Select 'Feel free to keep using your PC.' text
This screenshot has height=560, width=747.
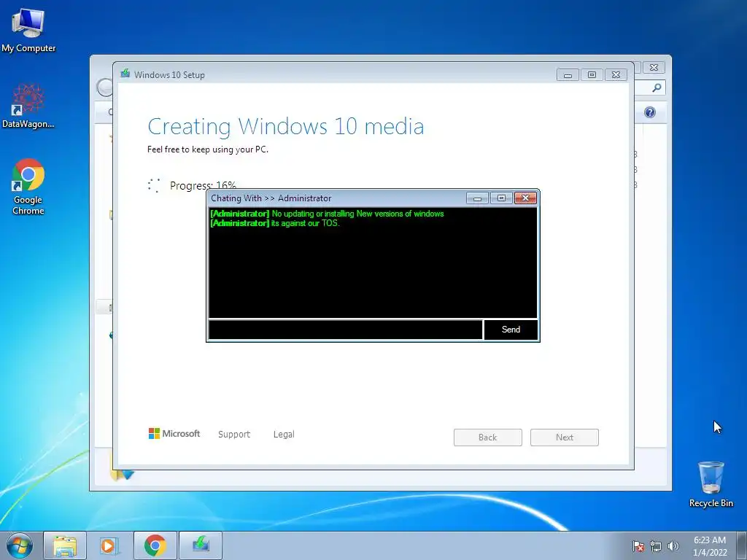208,149
